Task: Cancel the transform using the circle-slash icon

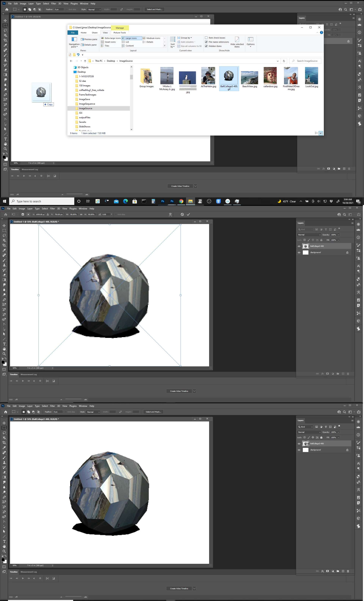Action: pyautogui.click(x=182, y=214)
